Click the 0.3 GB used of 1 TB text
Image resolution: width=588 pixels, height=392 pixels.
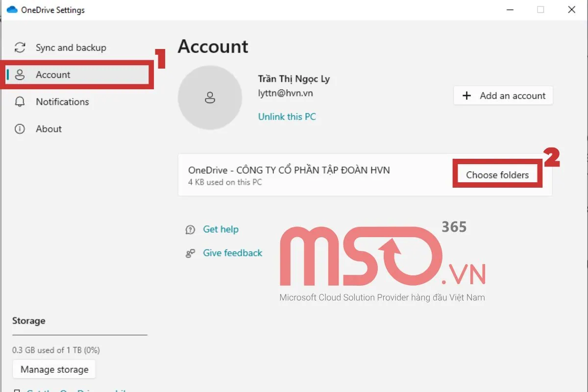click(x=56, y=350)
